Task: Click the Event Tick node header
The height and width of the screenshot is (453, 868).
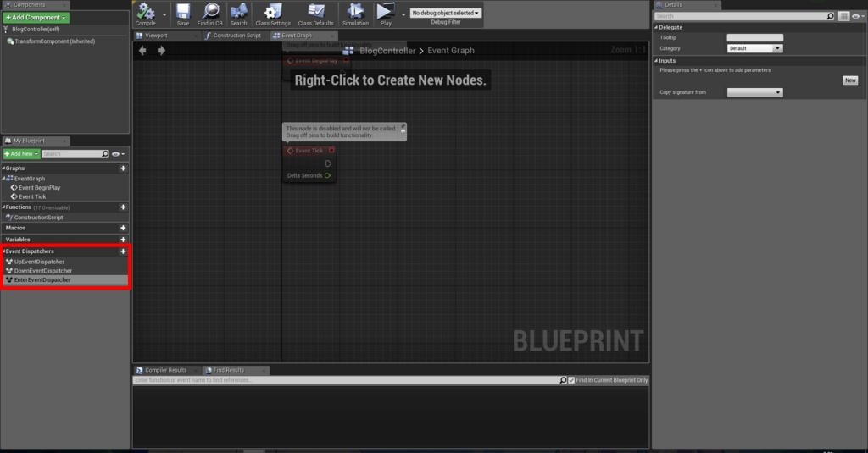Action: 309,151
